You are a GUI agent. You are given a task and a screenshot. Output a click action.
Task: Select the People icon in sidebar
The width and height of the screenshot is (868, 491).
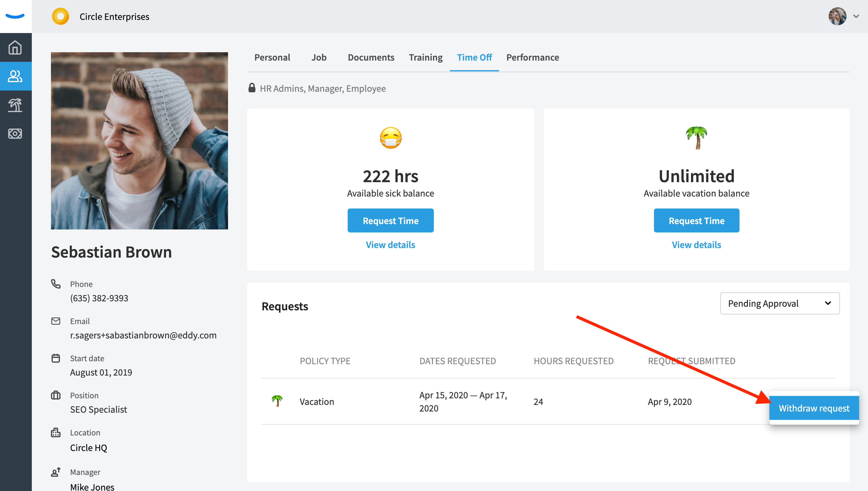click(x=15, y=76)
